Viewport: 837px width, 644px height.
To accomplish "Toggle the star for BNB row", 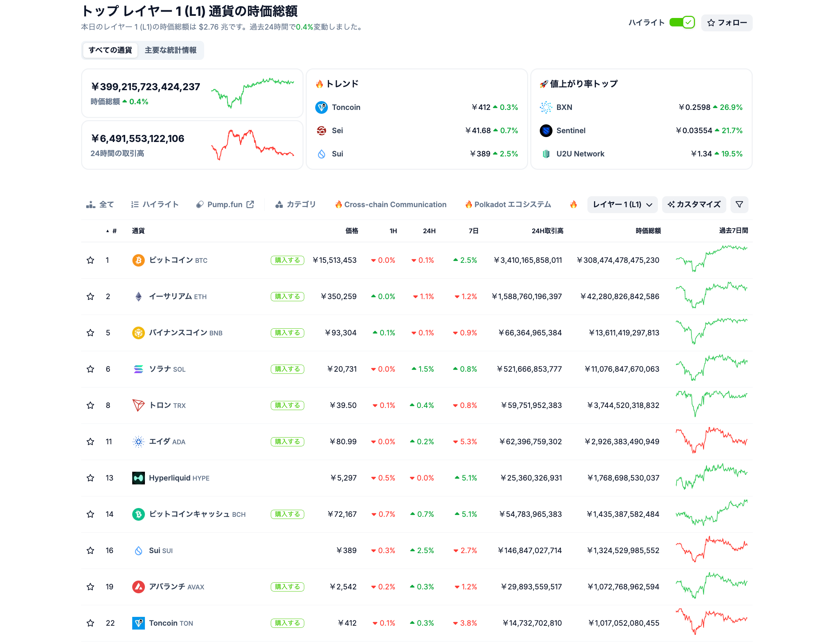I will (91, 333).
